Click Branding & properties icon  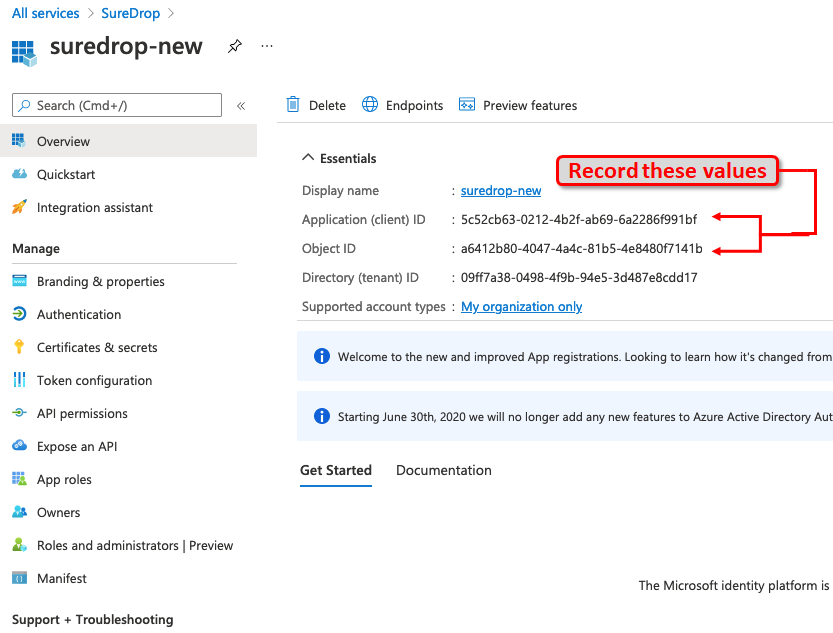(19, 281)
